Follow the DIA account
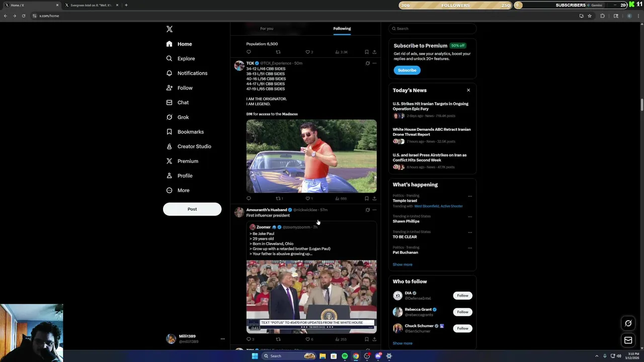This screenshot has width=644, height=362. pos(463,296)
